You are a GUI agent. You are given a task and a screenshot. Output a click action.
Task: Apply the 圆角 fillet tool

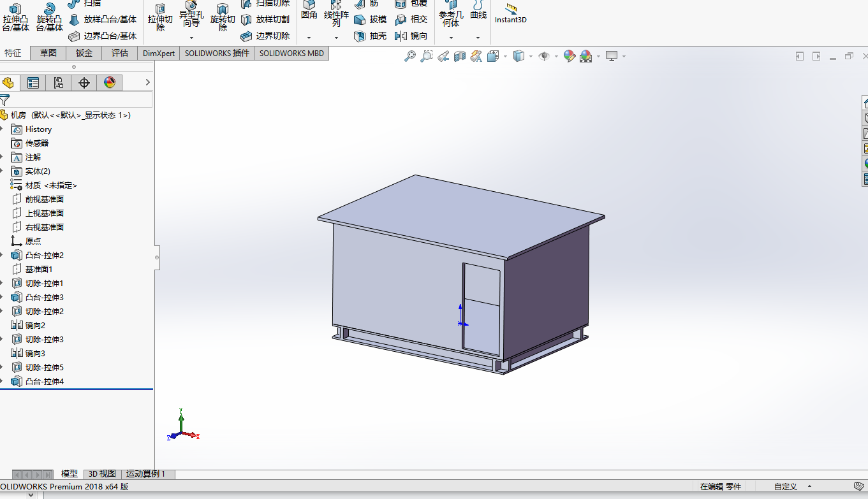309,10
